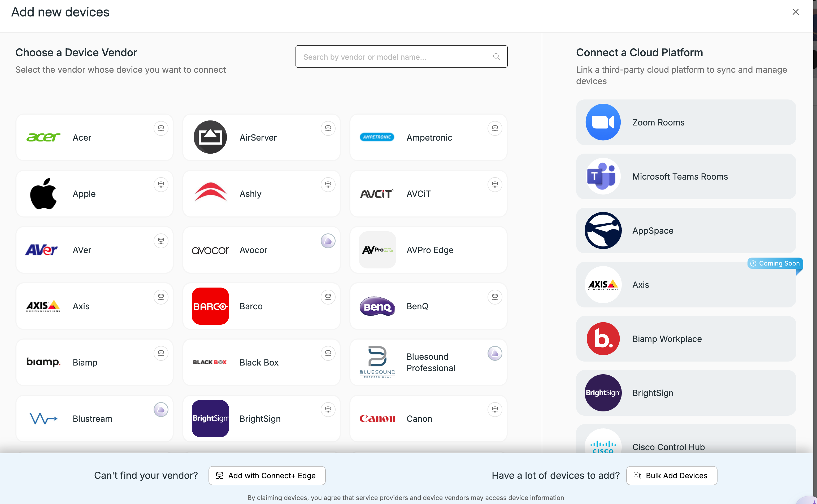Click the Coming Soon badge on Axis
Viewport: 817px width, 504px height.
click(775, 263)
